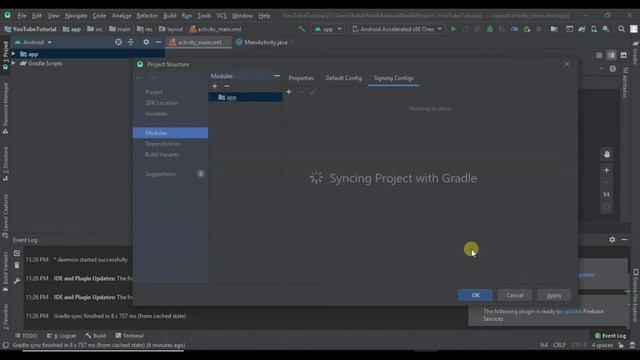The image size is (640, 360).
Task: Add a new module with plus icon
Action: (215, 86)
